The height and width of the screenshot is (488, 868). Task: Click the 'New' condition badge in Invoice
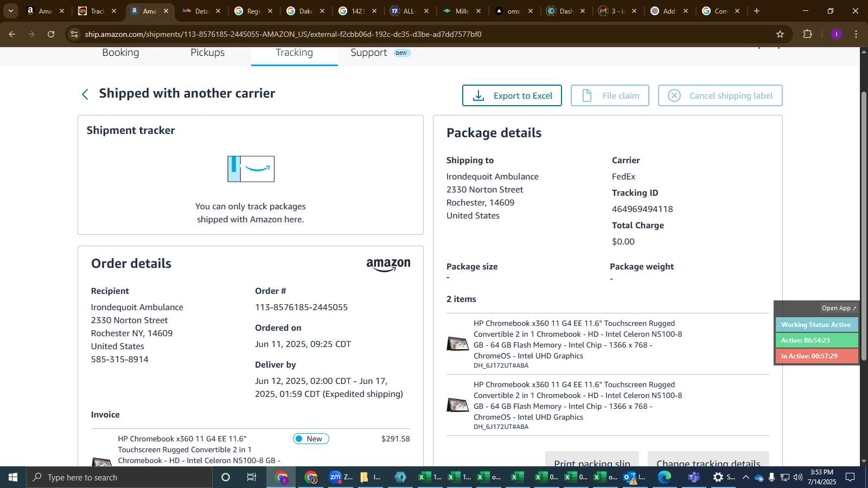point(311,439)
